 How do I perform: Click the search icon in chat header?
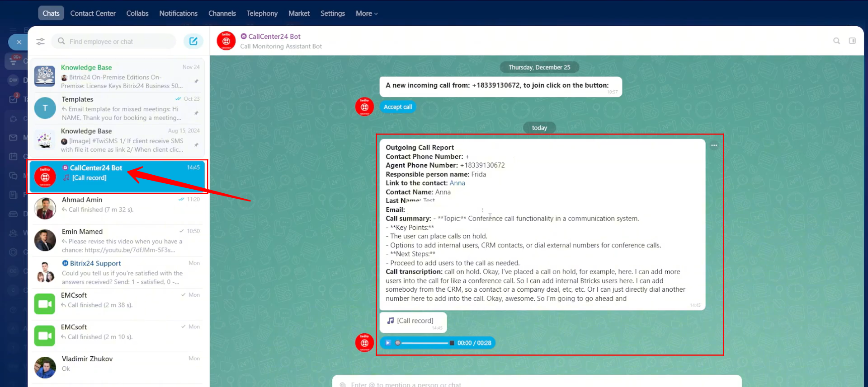pyautogui.click(x=836, y=41)
